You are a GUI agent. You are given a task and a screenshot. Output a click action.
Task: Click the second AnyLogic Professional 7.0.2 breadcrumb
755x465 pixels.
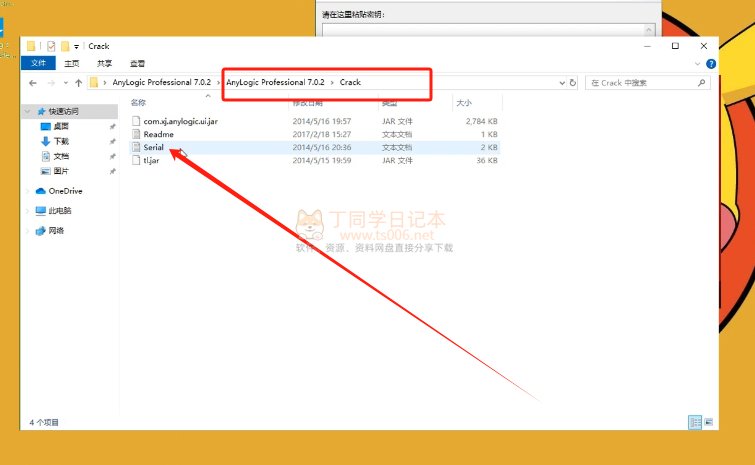[x=275, y=82]
